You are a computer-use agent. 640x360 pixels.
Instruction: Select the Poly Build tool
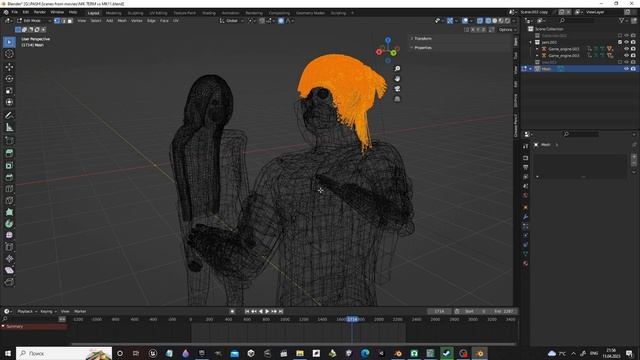coord(9,212)
